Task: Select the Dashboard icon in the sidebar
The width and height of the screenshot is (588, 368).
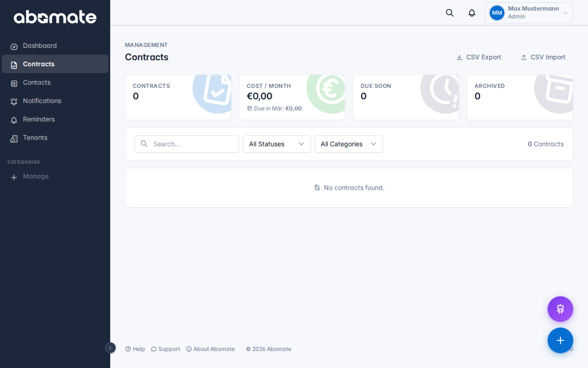Action: tap(13, 46)
